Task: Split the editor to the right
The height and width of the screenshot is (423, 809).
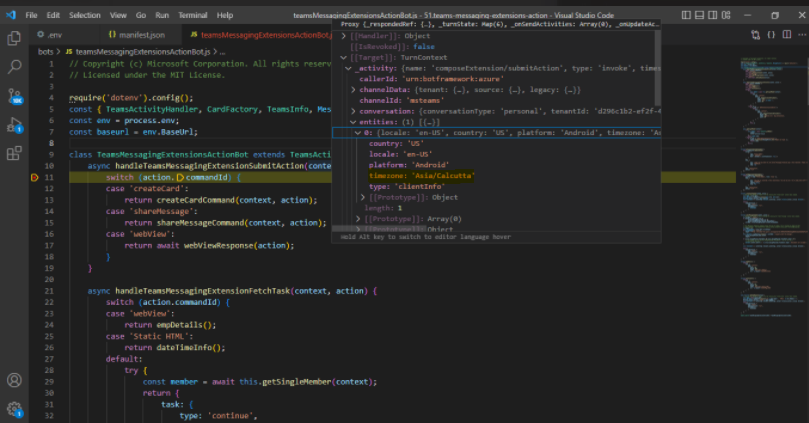Action: (787, 35)
